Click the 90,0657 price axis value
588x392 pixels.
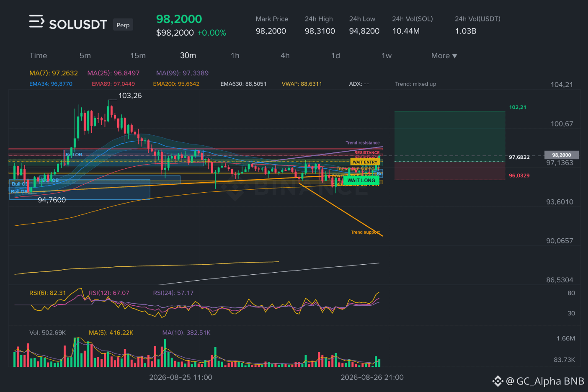pyautogui.click(x=560, y=241)
